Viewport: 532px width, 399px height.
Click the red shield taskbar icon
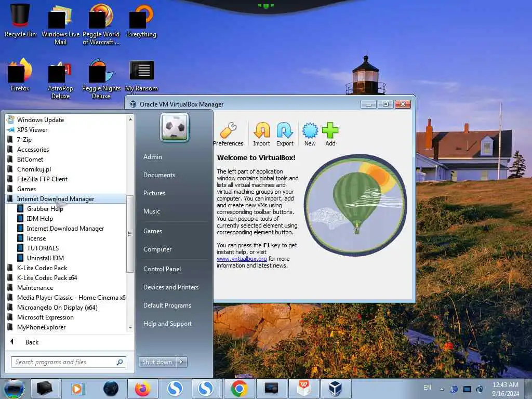(304, 389)
